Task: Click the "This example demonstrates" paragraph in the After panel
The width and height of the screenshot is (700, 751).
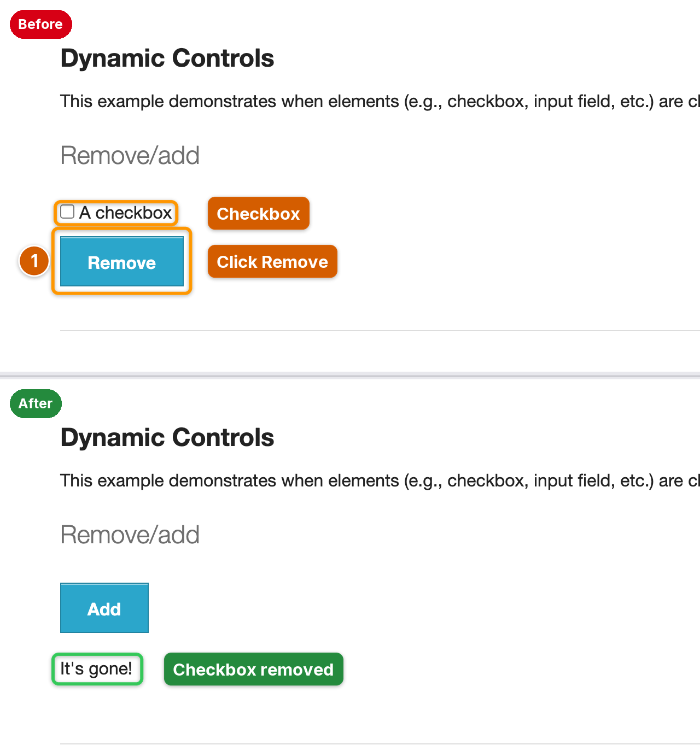Action: [x=380, y=480]
